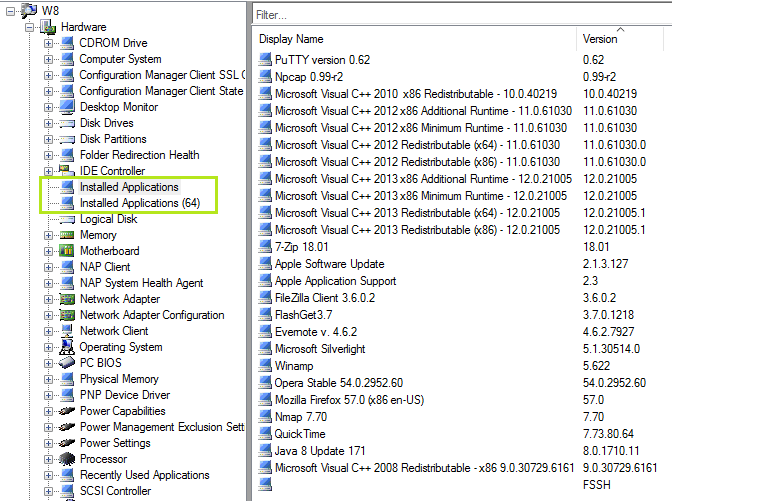This screenshot has height=501, width=760.
Task: Select Installed Applications (64) tree item
Action: click(x=140, y=203)
